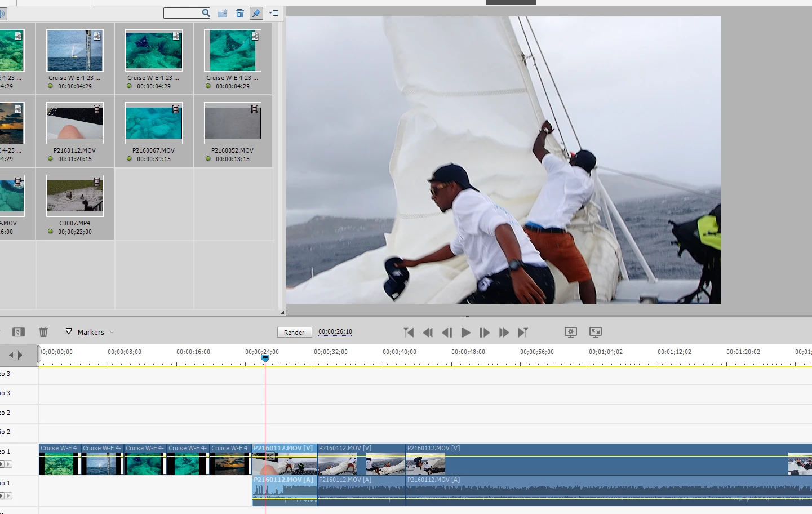
Task: Click the smart trim icon above timeline
Action: pyautogui.click(x=18, y=332)
